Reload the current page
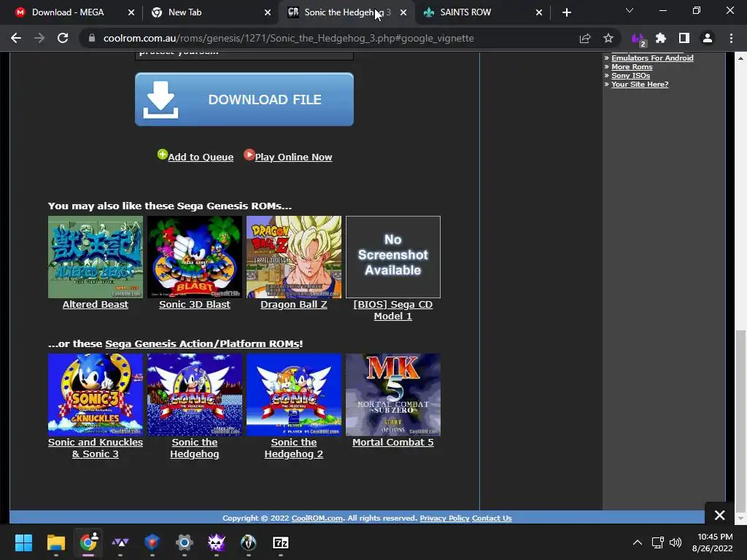 (x=63, y=38)
